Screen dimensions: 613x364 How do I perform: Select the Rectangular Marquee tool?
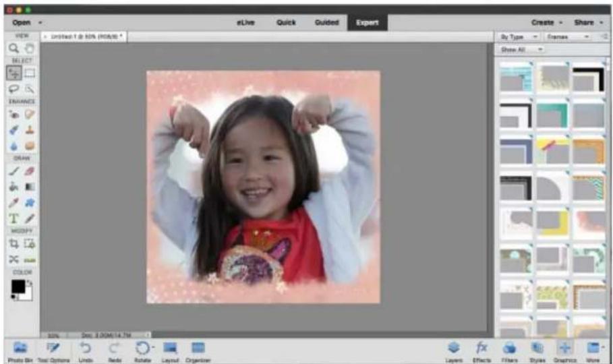30,73
